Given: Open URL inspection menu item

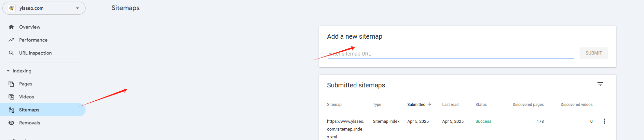Looking at the screenshot, I should click(35, 53).
